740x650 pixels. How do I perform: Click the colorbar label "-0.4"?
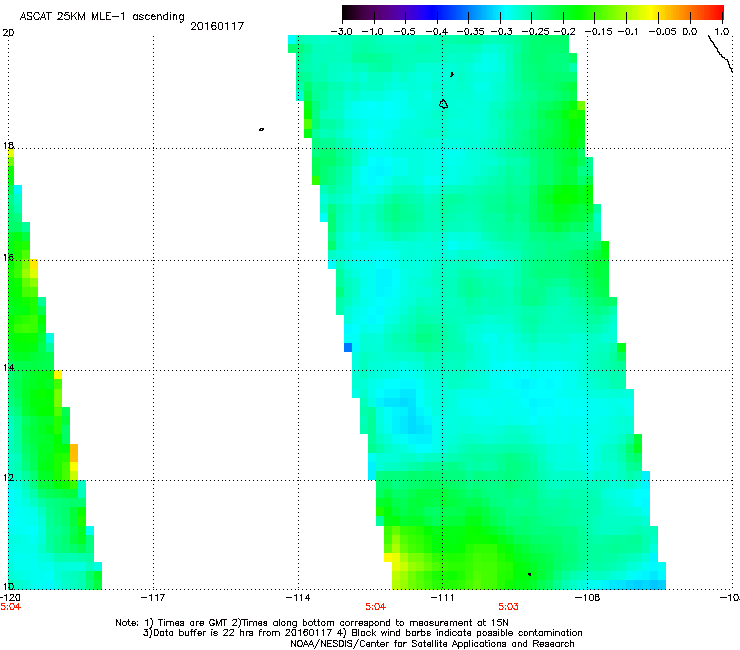pos(437,32)
